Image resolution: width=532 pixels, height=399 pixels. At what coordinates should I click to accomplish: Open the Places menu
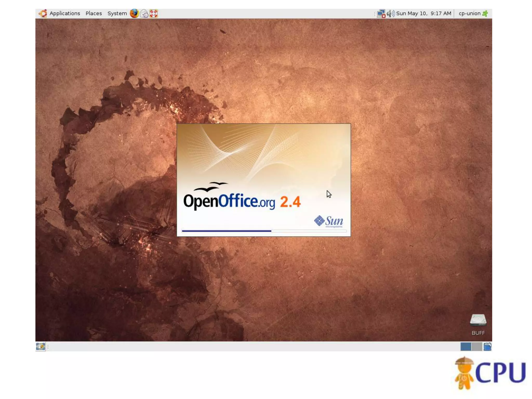(94, 13)
